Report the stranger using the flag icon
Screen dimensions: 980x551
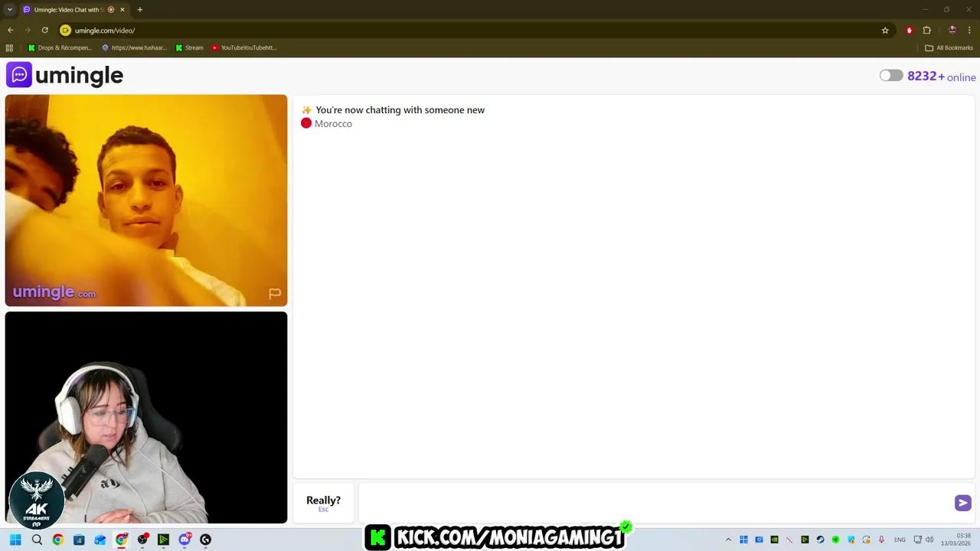click(275, 293)
